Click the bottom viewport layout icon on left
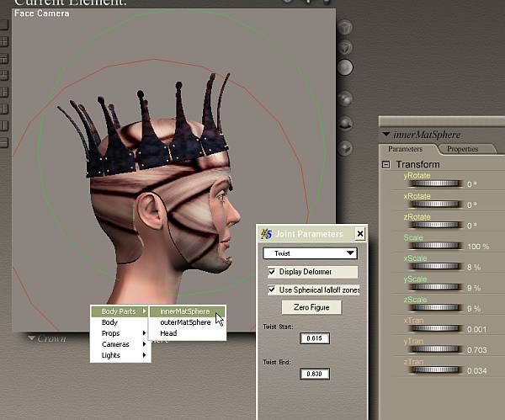This screenshot has width=505, height=420. pos(4,144)
